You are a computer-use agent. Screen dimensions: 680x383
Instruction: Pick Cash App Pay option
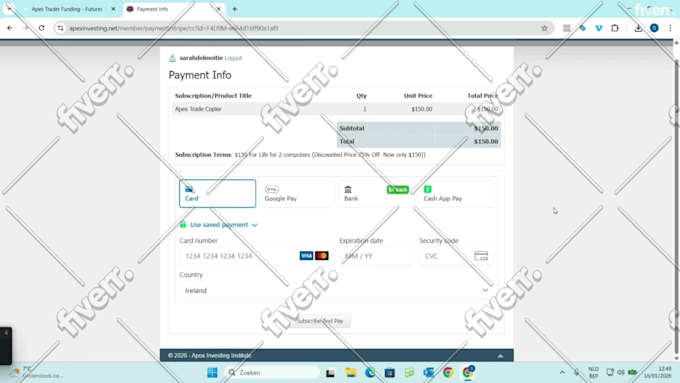456,193
